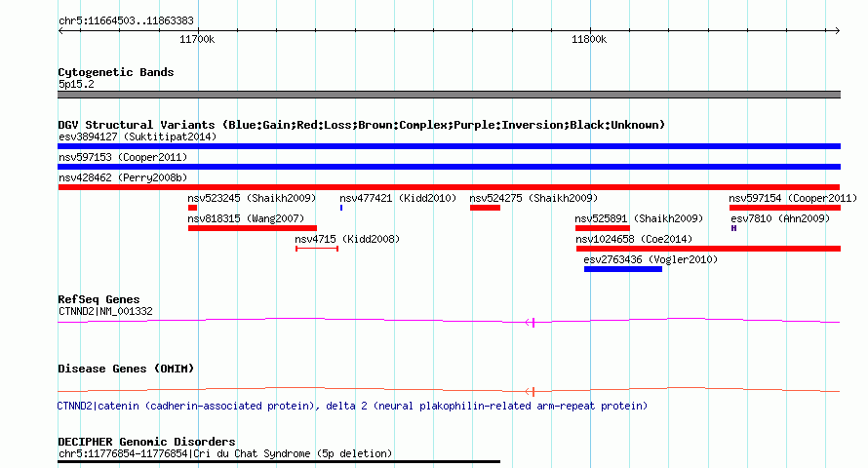Open the CTNND2 catenin delta 2 OMIM link

[x=352, y=406]
